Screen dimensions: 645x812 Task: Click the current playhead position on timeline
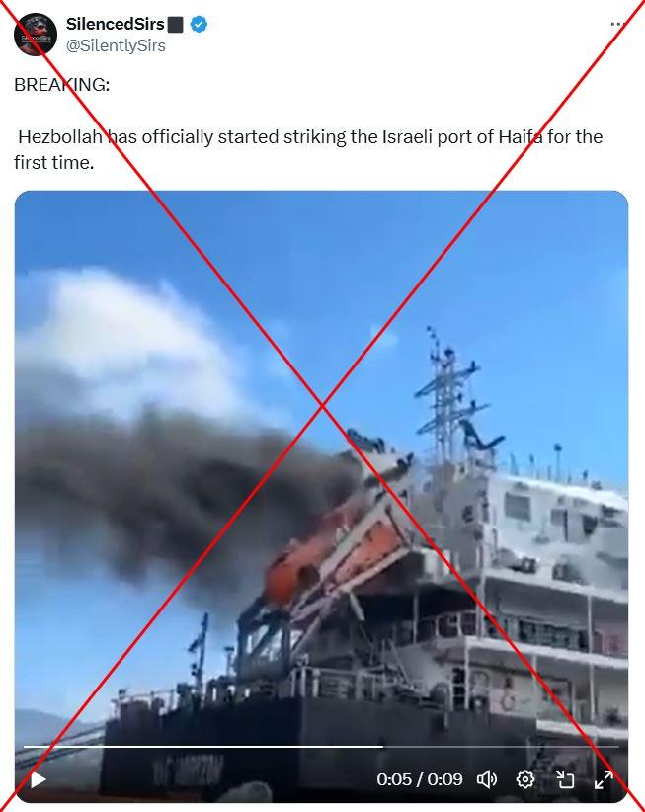pos(382,747)
